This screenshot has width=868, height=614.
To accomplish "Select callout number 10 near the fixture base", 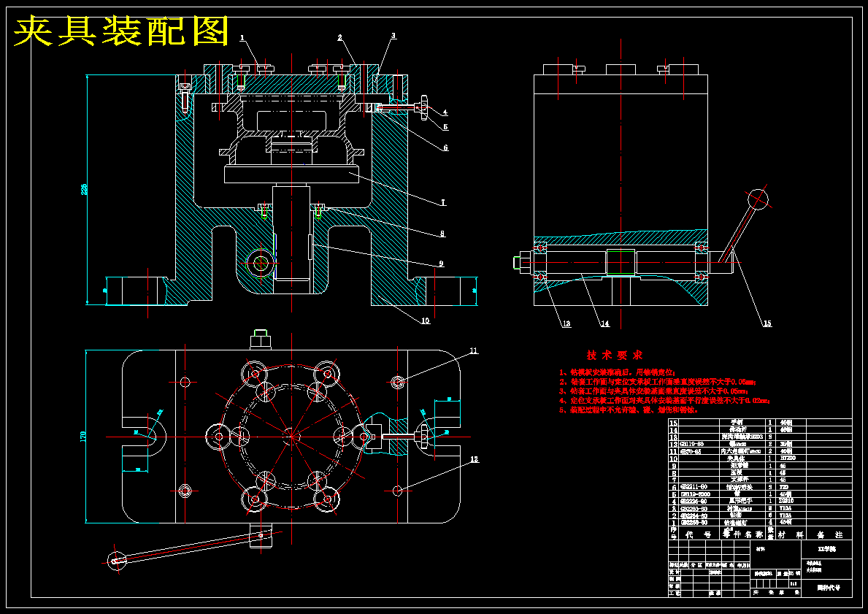I will point(425,321).
